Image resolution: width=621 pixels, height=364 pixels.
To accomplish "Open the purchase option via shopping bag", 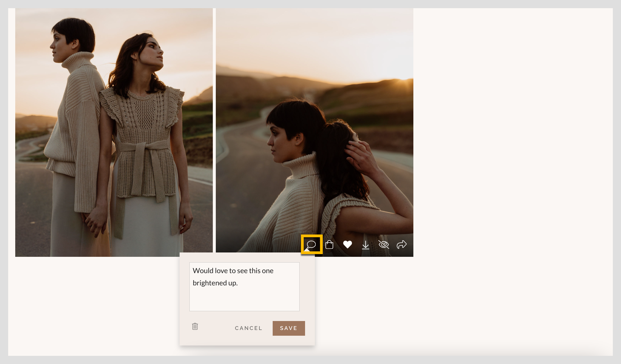I will (x=330, y=245).
